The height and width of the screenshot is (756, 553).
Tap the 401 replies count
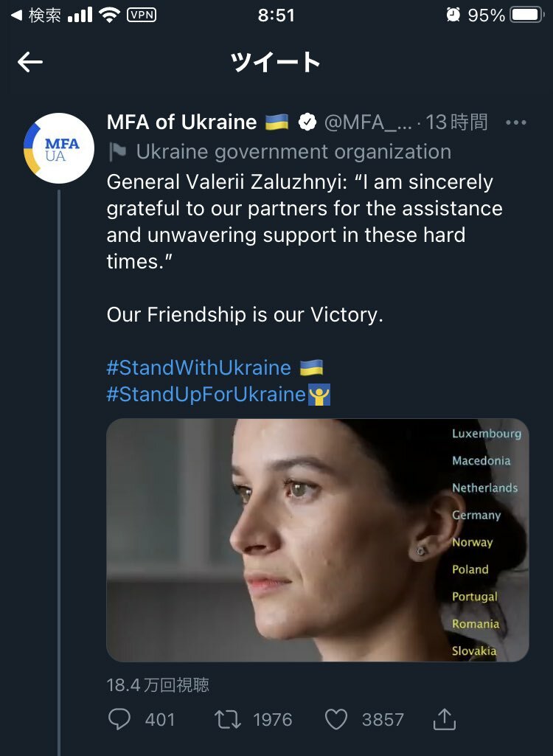159,720
